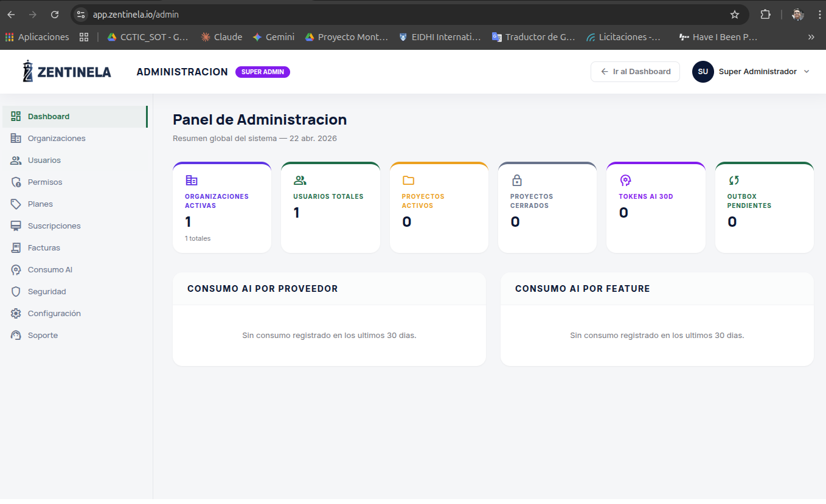The height and width of the screenshot is (504, 826).
Task: Click the ADMINISTRACION header title
Action: (x=182, y=72)
